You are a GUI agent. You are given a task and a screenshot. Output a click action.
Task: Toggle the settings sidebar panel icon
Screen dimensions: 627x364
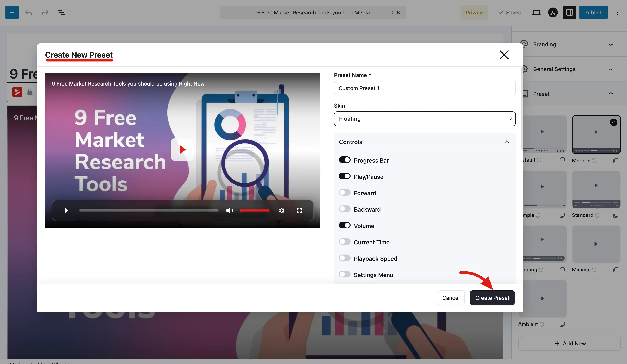[x=569, y=12]
